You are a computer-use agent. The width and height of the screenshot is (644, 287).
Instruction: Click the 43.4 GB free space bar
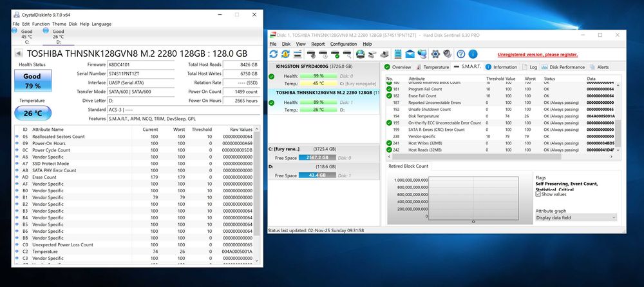317,175
